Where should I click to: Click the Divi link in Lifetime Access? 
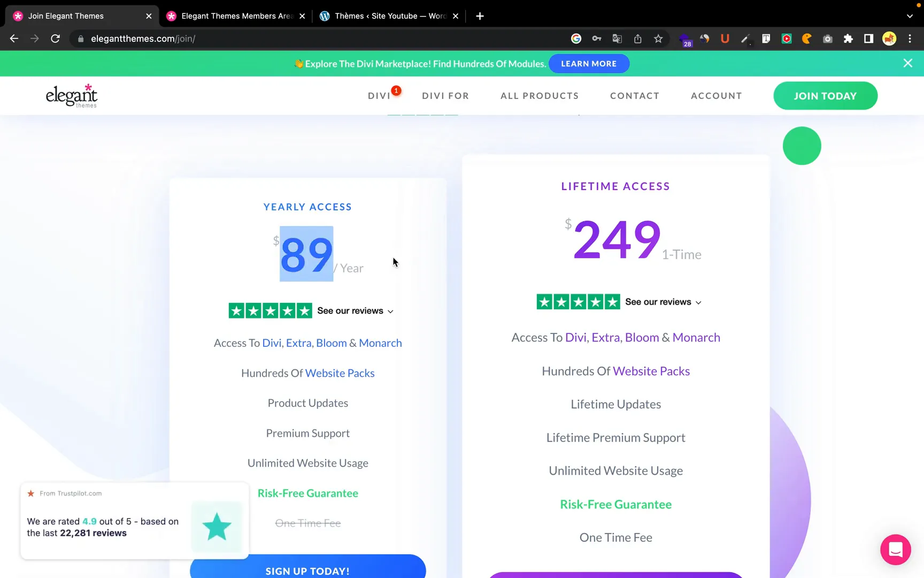coord(576,338)
